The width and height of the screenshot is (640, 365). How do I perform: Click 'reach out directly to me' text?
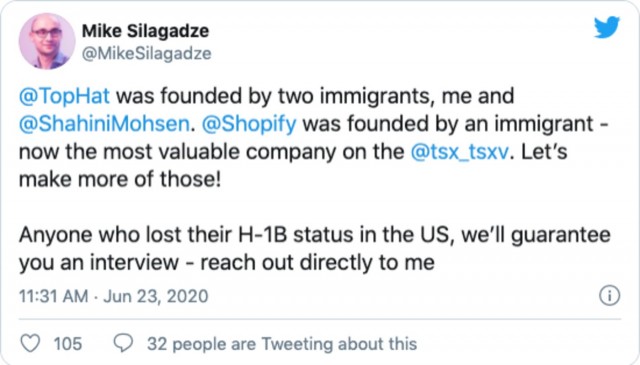(317, 263)
